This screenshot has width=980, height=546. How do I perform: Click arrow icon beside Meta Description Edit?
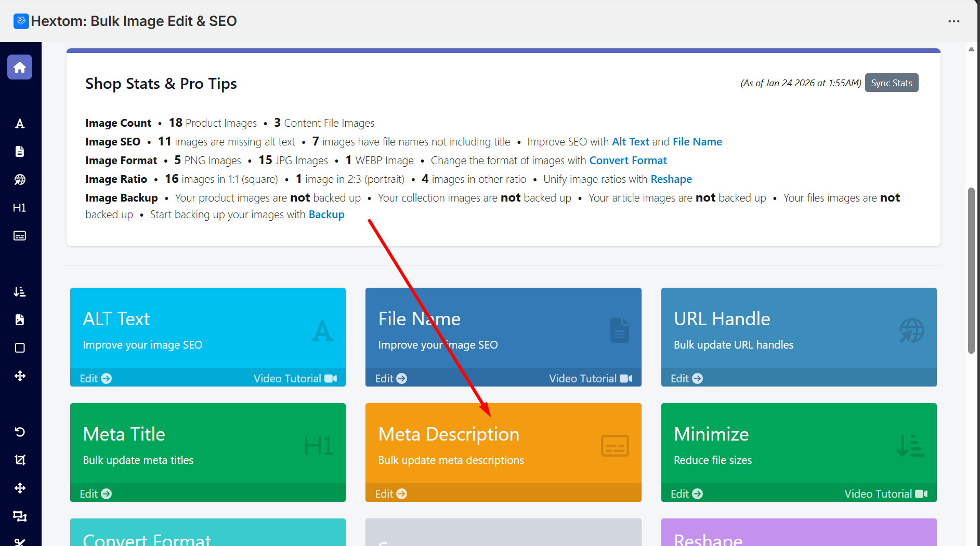(402, 494)
